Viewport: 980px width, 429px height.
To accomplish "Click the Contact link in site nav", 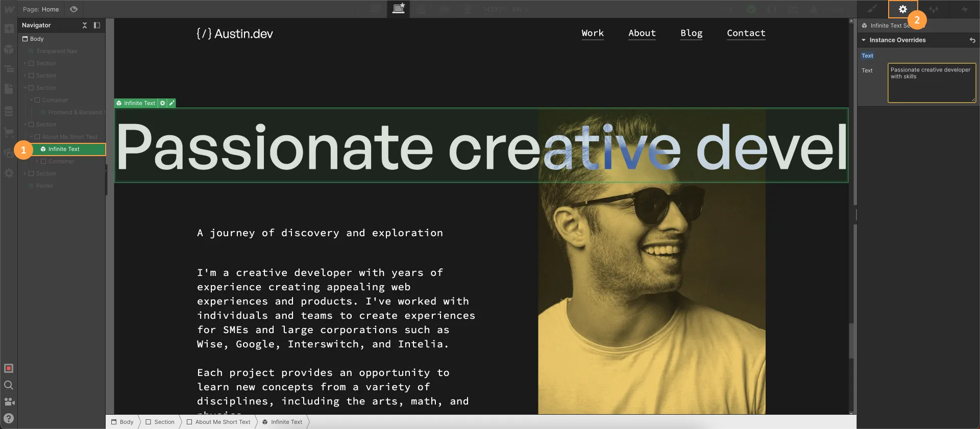I will coord(746,33).
